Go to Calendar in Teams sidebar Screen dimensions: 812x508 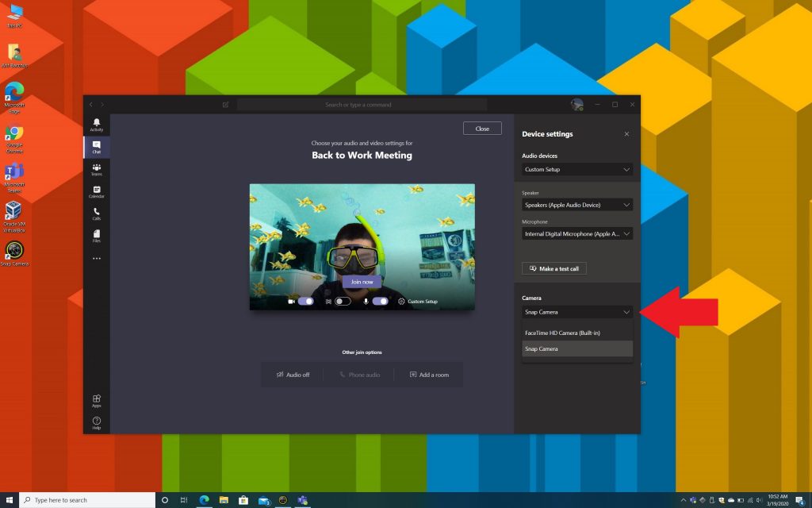click(96, 191)
